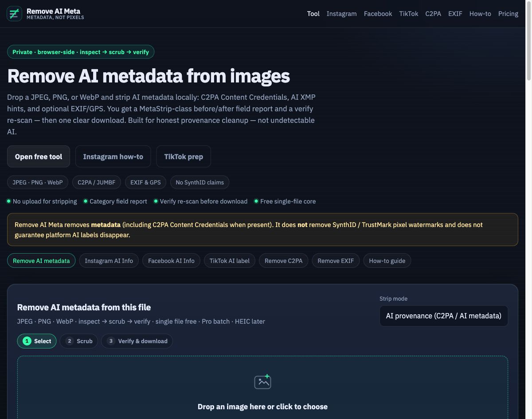Open the Instagram nav link
This screenshot has height=419, width=532.
pos(341,14)
